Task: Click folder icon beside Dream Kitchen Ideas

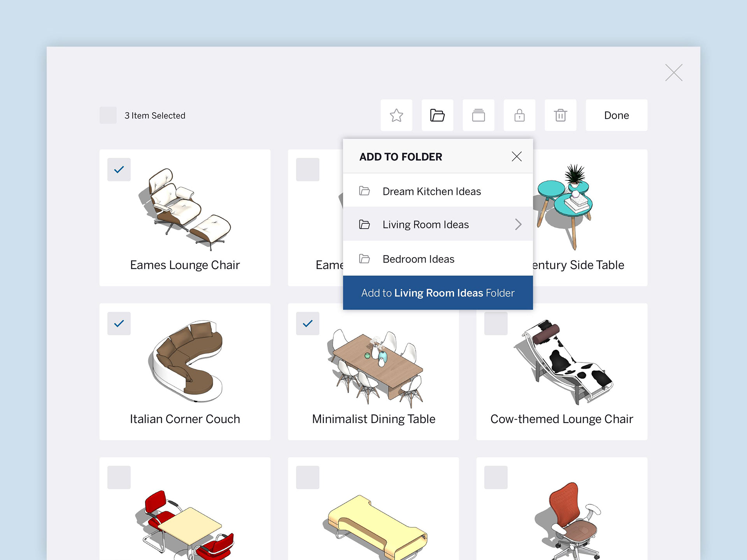Action: (365, 191)
